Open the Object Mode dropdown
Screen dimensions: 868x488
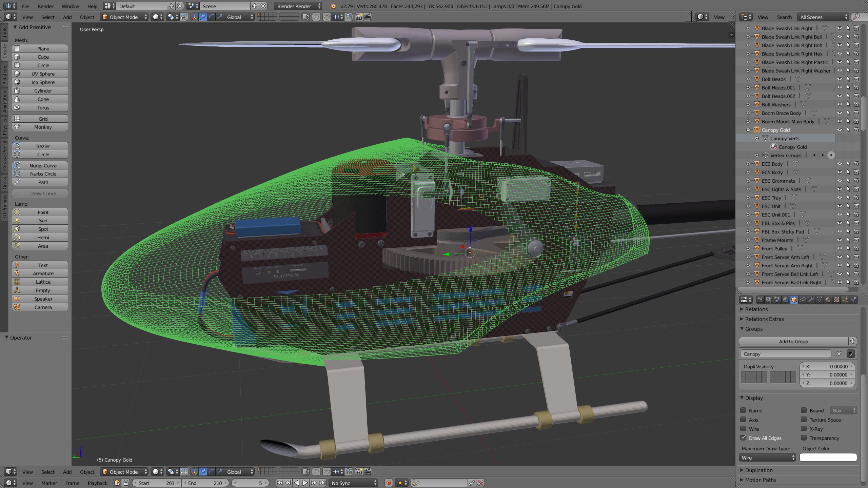point(124,17)
